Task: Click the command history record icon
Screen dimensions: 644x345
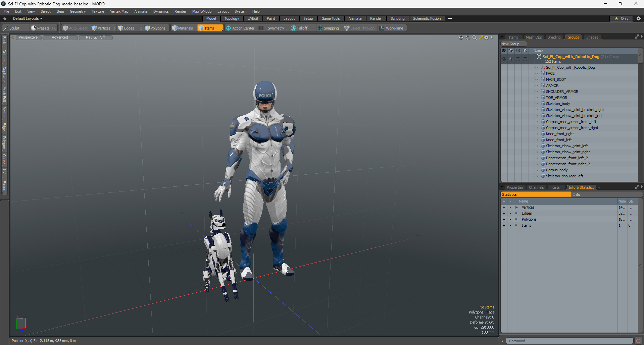Action: coord(638,341)
